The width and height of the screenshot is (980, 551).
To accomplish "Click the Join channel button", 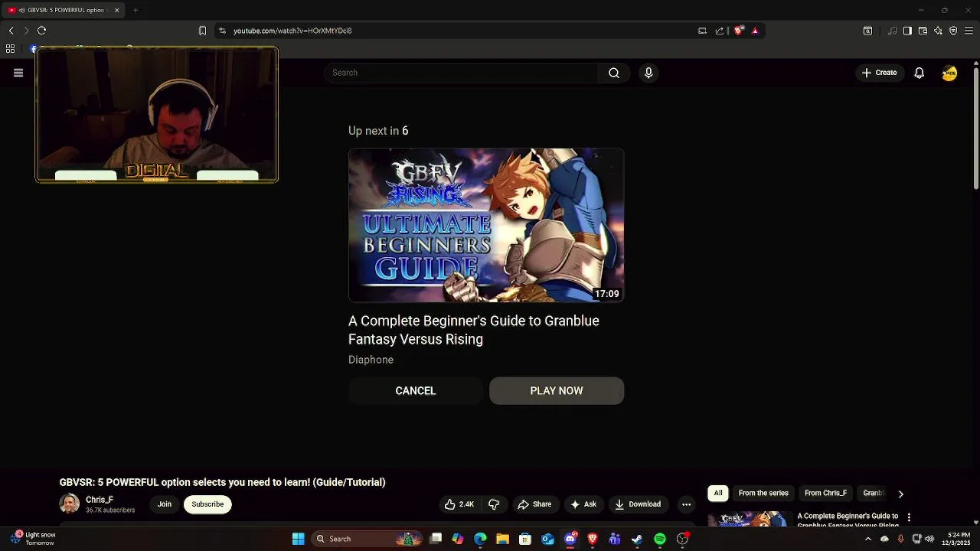I will click(165, 504).
